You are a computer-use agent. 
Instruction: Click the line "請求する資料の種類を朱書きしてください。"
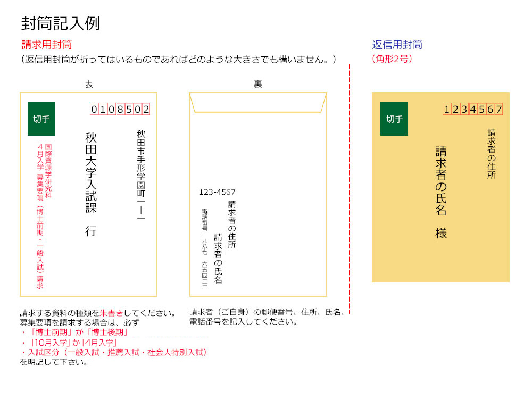point(98,313)
